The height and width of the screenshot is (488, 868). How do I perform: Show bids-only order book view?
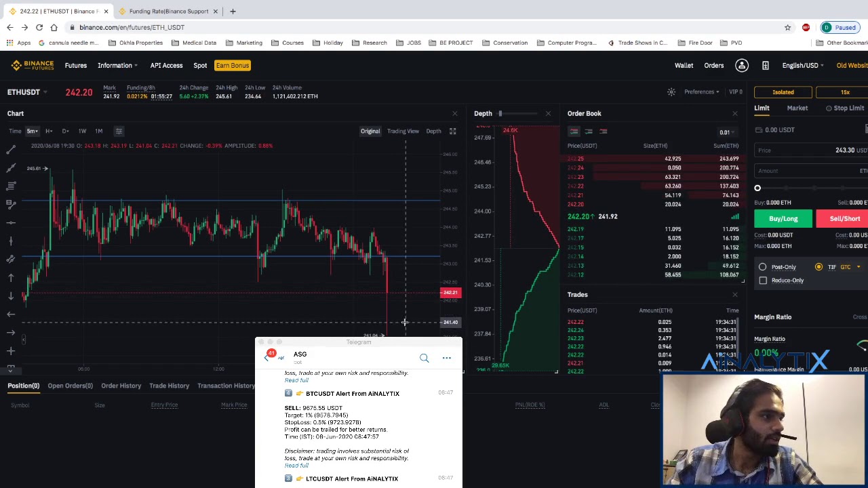(x=589, y=131)
